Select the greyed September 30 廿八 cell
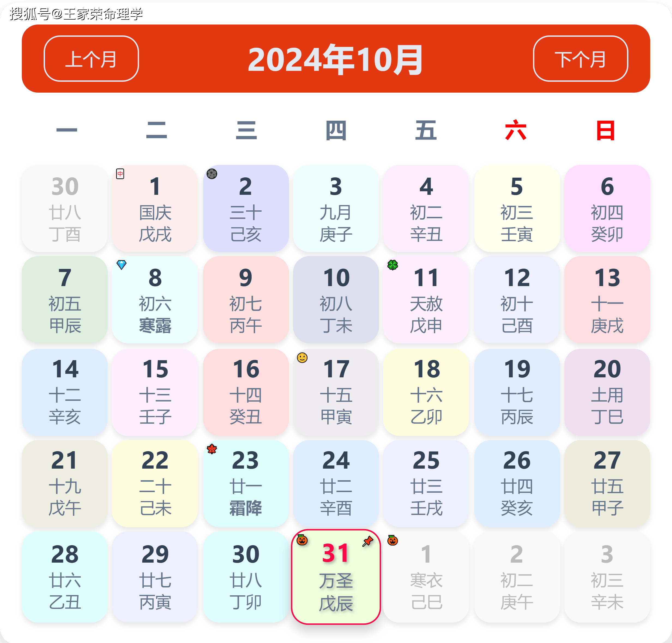This screenshot has height=643, width=672. pyautogui.click(x=65, y=208)
